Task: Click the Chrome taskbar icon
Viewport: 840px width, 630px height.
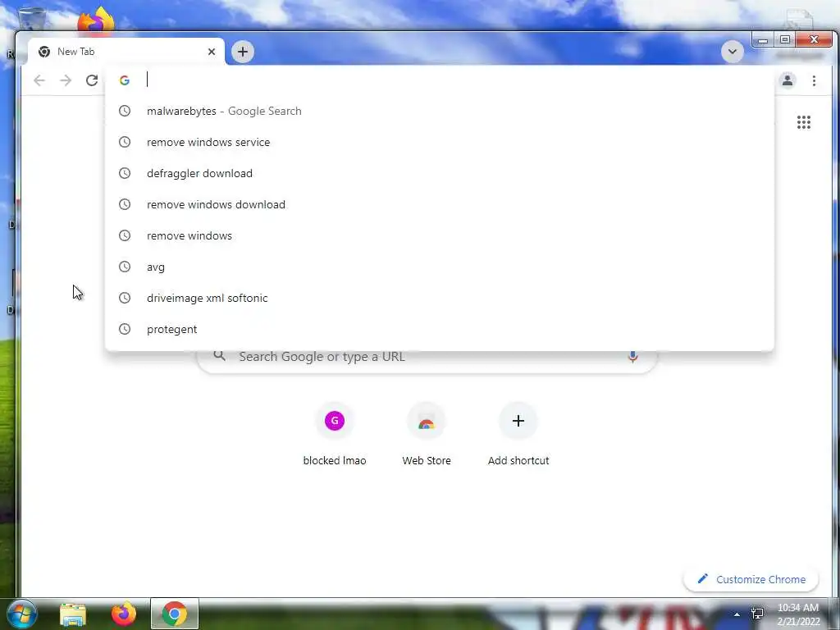Action: pyautogui.click(x=175, y=614)
